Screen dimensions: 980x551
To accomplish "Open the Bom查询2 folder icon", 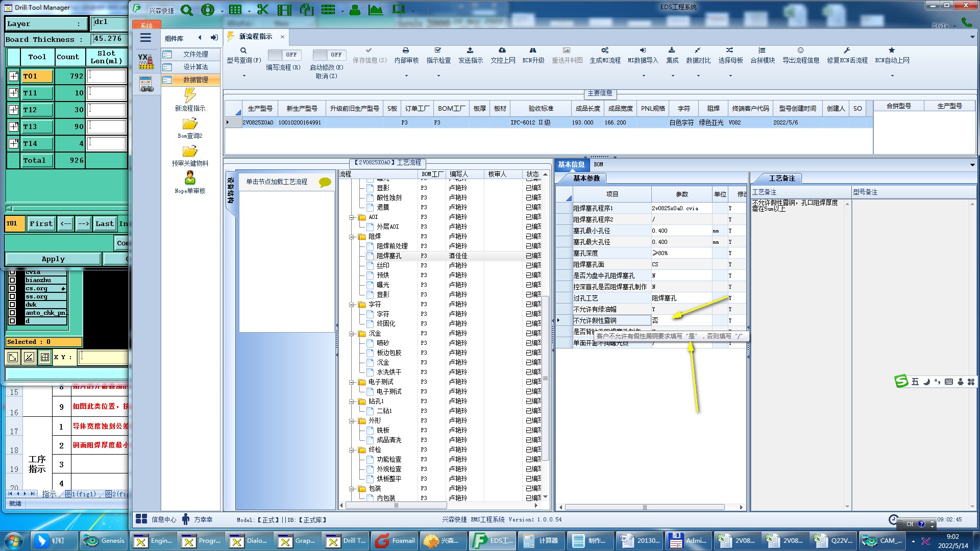I will [190, 124].
